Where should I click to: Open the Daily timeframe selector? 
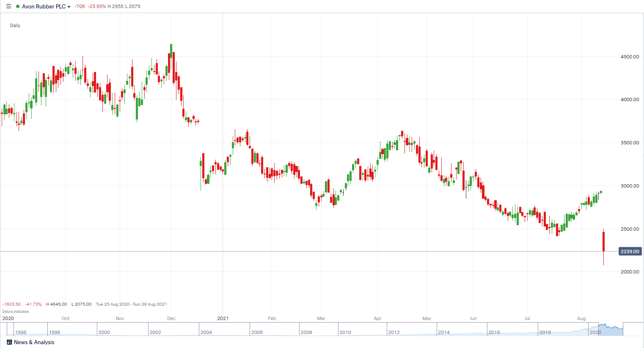tap(15, 25)
